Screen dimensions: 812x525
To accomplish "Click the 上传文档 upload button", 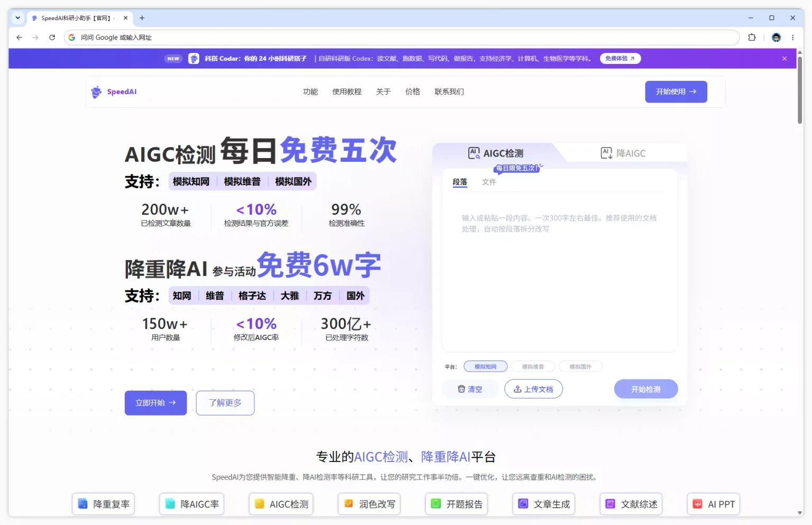I will [x=533, y=389].
